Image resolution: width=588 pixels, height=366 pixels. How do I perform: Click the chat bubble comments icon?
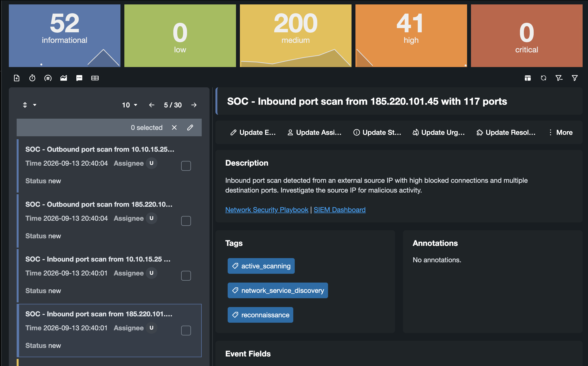tap(79, 78)
